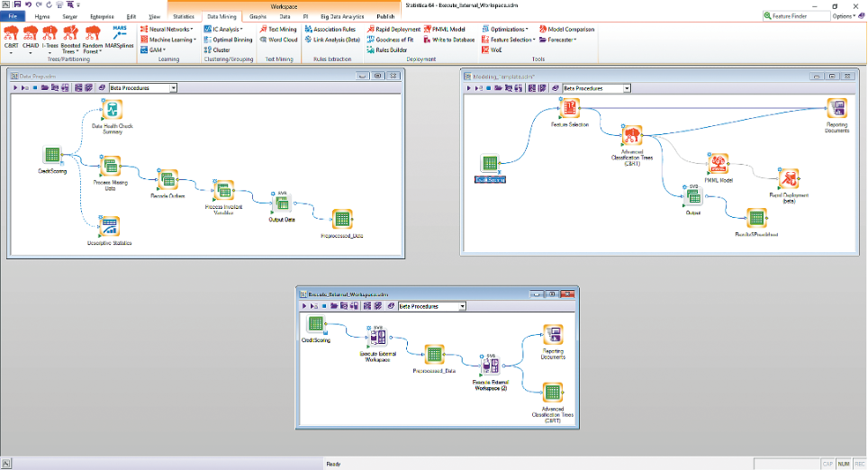Viewport: 868px width, 470px height.
Task: Switch to the Statistics tab
Action: click(183, 16)
